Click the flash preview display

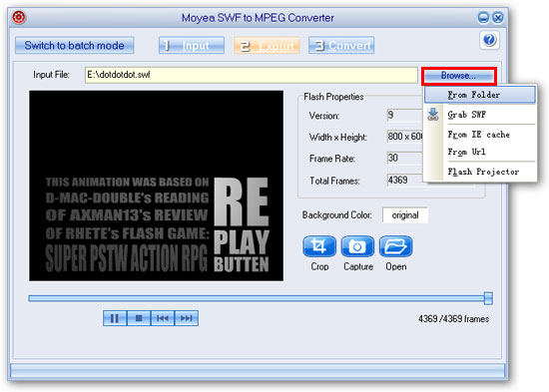156,186
